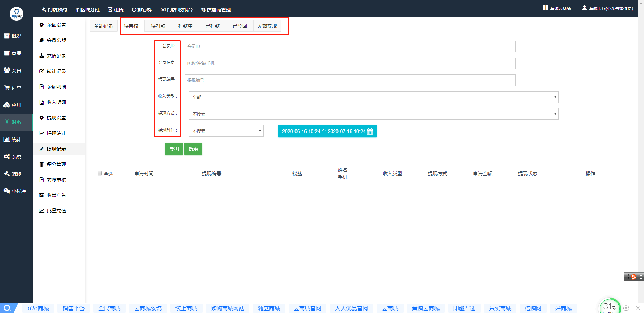Click the 360 search icon bottom-left
Screen dimensions: 644x313
tap(8, 308)
